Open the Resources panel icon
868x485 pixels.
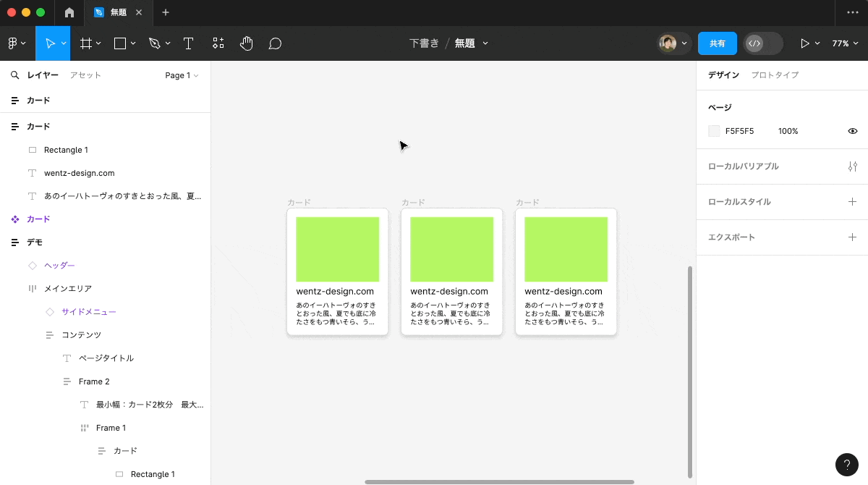tap(218, 43)
